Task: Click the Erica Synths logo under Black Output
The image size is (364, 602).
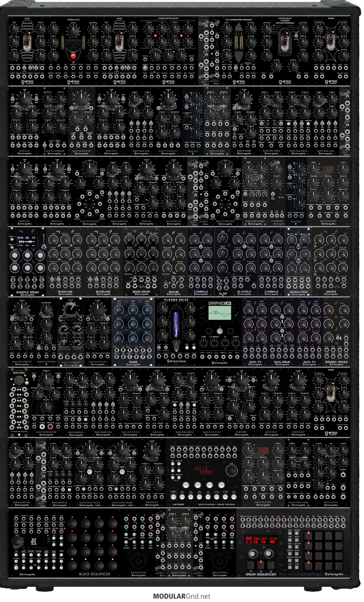Action: click(331, 505)
